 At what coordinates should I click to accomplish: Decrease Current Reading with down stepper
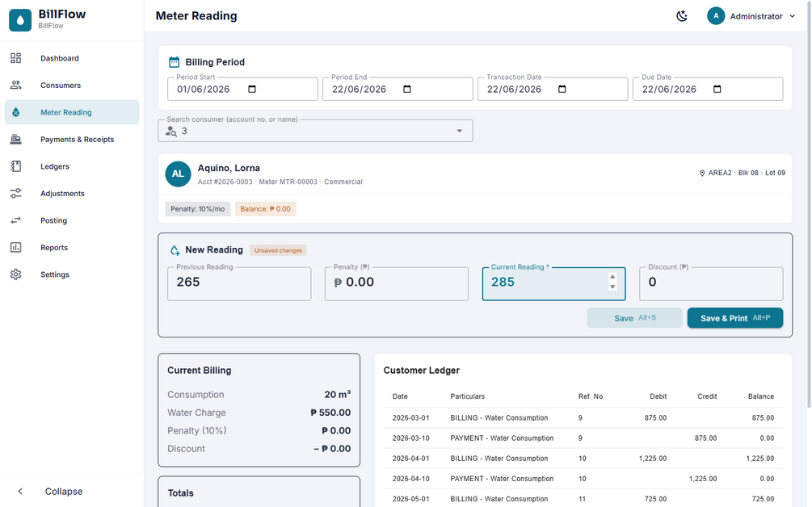tap(612, 287)
